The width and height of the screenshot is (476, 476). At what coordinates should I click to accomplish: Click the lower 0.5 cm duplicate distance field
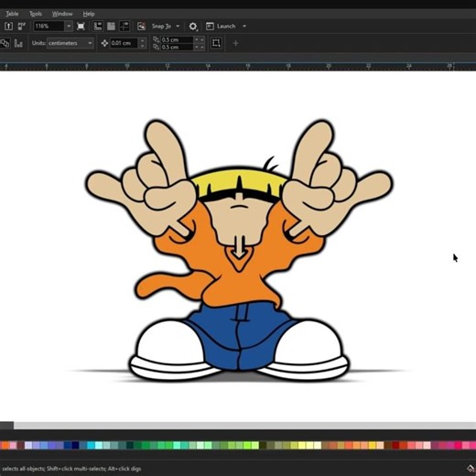[x=177, y=47]
